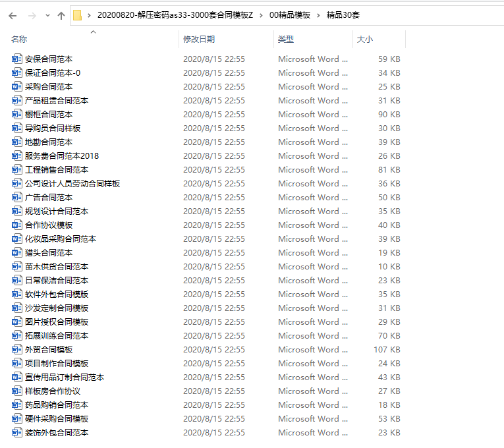Select Word icon of 图片授权合同模板

click(16, 322)
